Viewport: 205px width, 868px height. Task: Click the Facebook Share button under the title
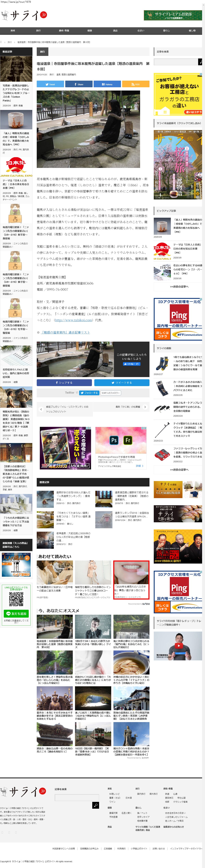tap(79, 84)
